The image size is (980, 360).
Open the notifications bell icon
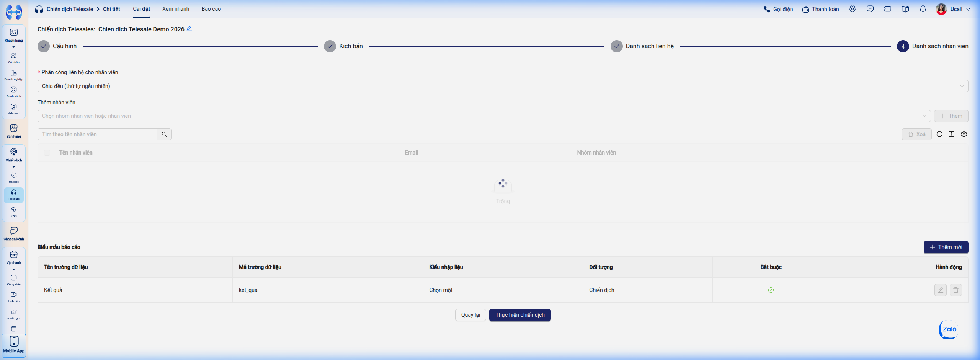point(923,9)
